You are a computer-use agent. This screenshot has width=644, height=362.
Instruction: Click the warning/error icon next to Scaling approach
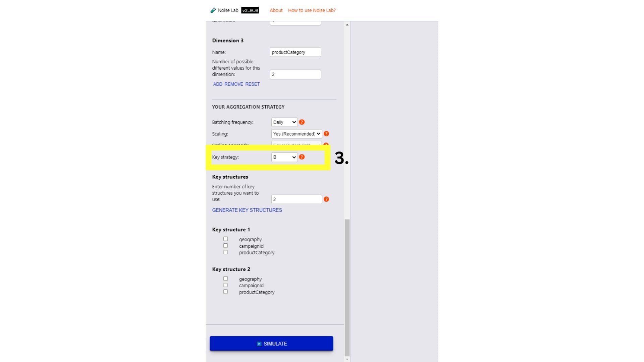[326, 145]
